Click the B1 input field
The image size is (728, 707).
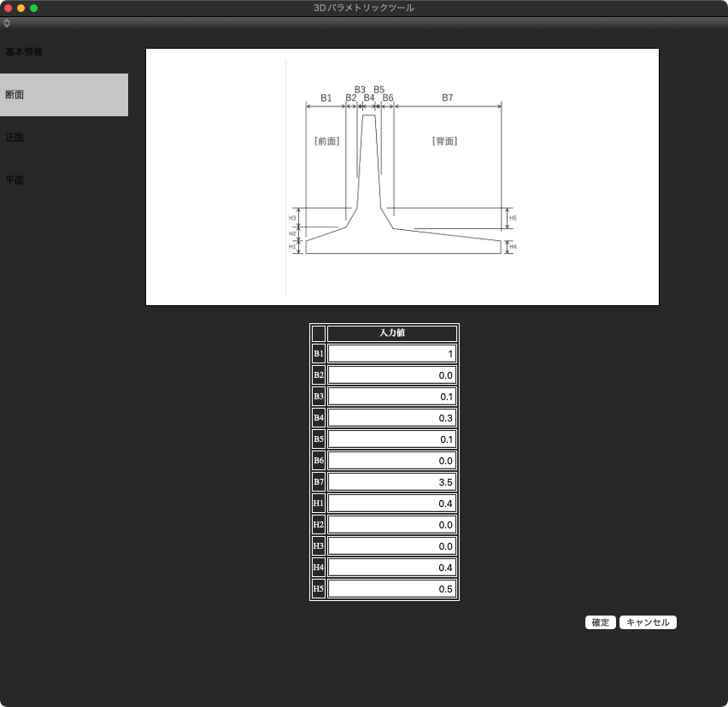tap(391, 354)
